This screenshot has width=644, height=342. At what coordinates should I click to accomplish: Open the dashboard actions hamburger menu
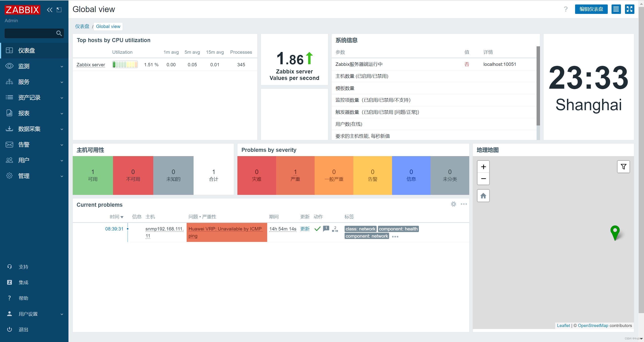coord(616,9)
